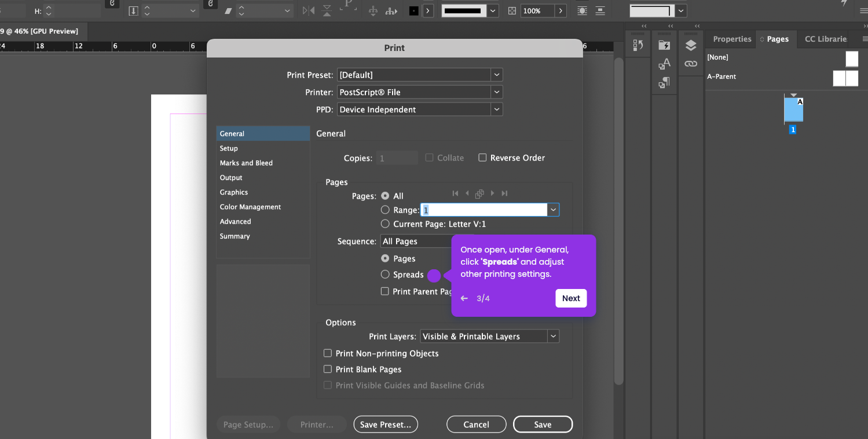Click the Flip Vertical icon in control bar
The height and width of the screenshot is (439, 868).
pos(327,10)
